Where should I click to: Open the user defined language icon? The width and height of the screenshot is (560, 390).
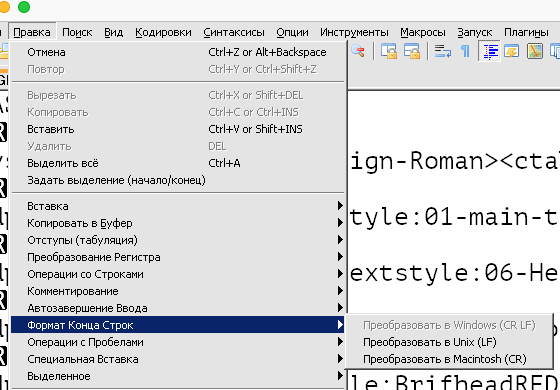pos(511,51)
